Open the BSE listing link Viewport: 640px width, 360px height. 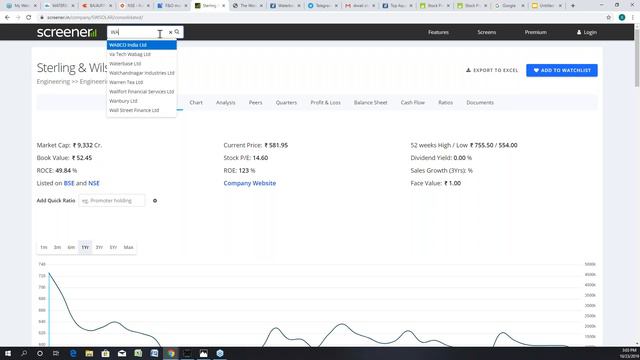[x=69, y=183]
